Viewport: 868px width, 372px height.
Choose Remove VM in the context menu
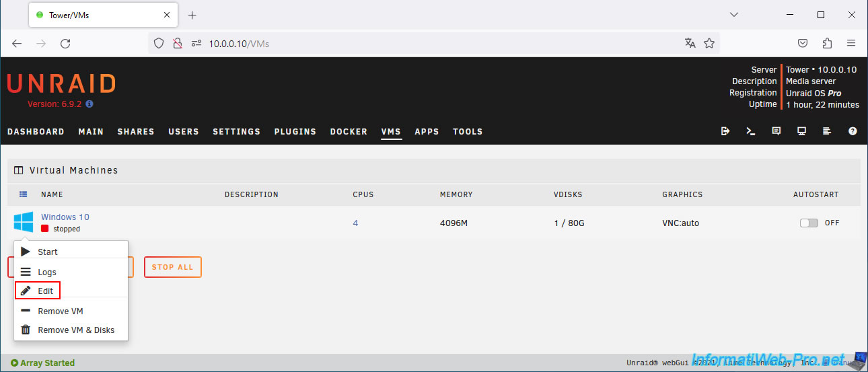coord(71,311)
